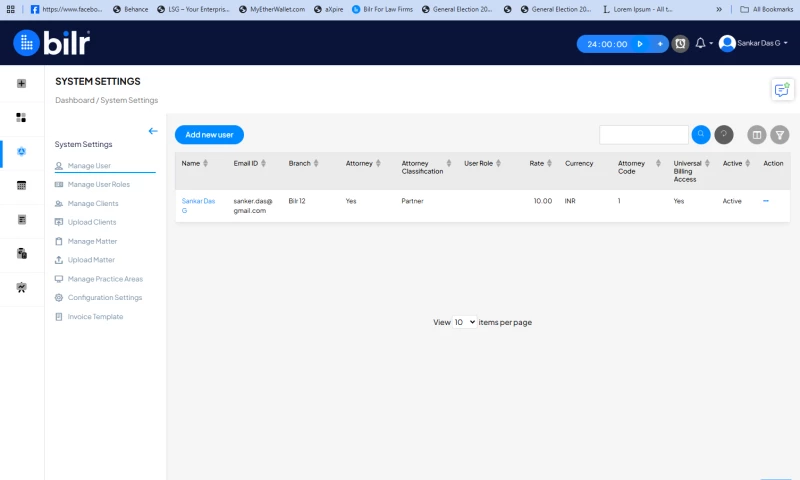Open action menu for Sankar Das G row
The width and height of the screenshot is (800, 480).
click(766, 201)
